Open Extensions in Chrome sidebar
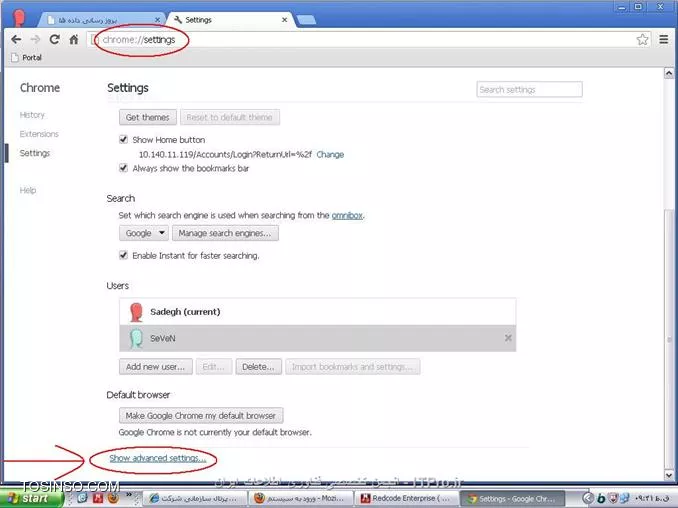This screenshot has height=508, width=678. 39,134
